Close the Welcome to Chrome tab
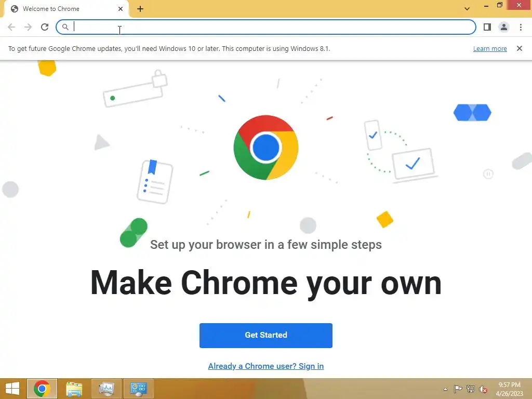Viewport: 532px width, 399px height. pyautogui.click(x=121, y=9)
